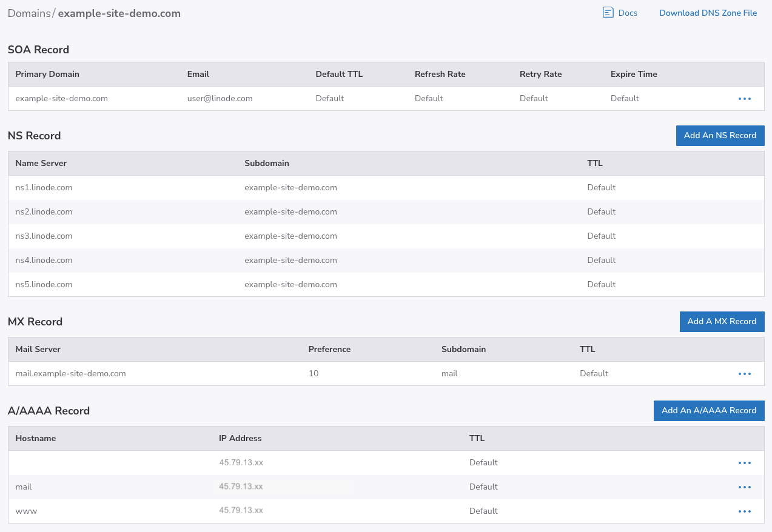Click Add An NS Record button
The width and height of the screenshot is (772, 532).
(720, 136)
